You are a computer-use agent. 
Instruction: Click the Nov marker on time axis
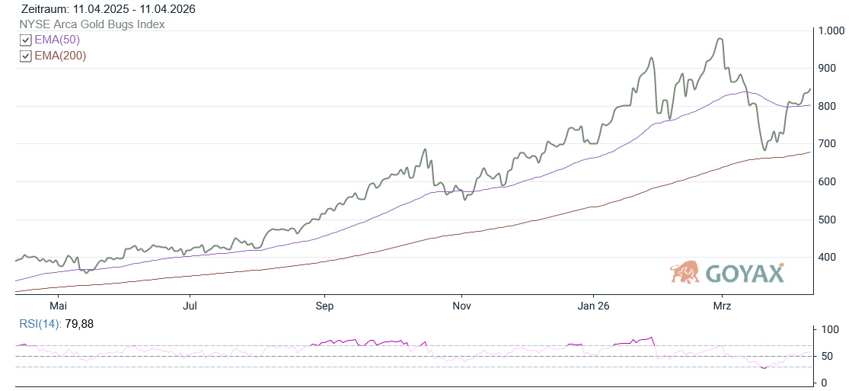(461, 306)
